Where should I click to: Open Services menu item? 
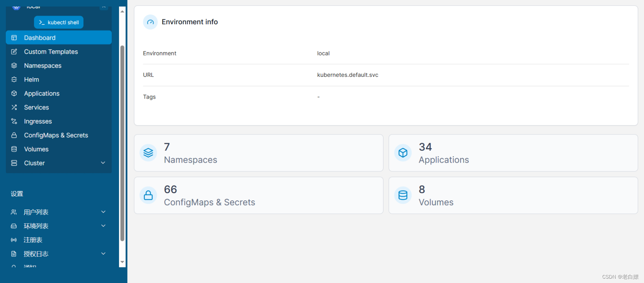[x=59, y=107]
